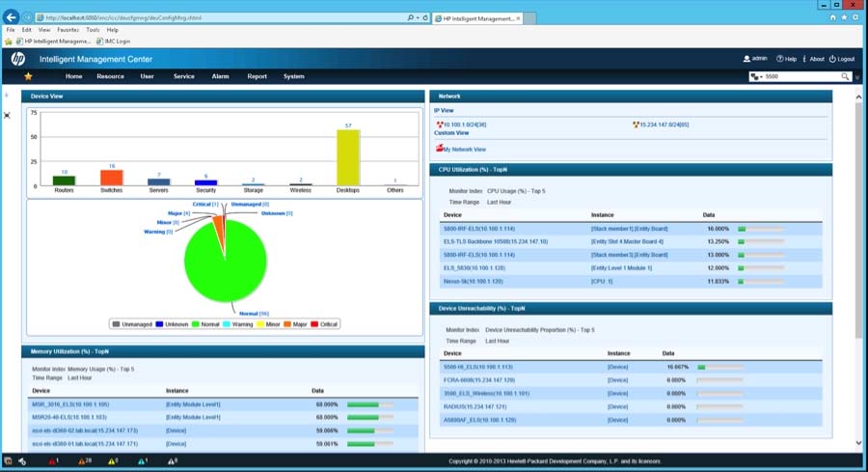Open the browser File menu
Screen dimensions: 868x472
click(x=11, y=30)
